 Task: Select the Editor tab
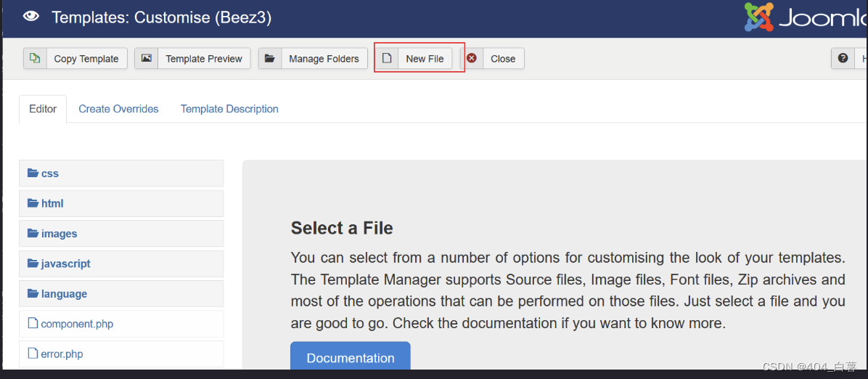(x=43, y=109)
